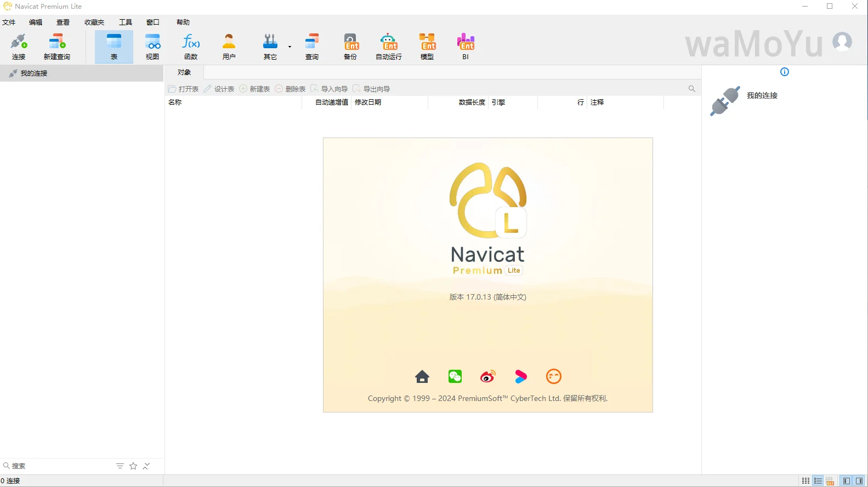Click New Table (新建表) button
The image size is (868, 487).
tap(255, 89)
